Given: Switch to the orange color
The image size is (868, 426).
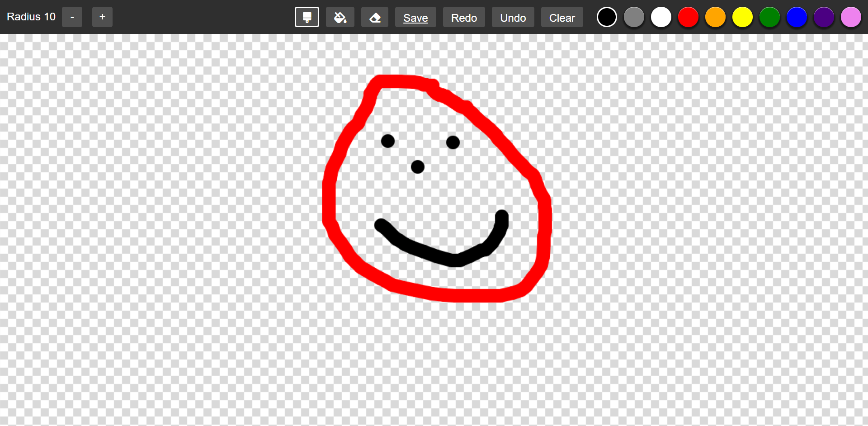Looking at the screenshot, I should tap(715, 17).
